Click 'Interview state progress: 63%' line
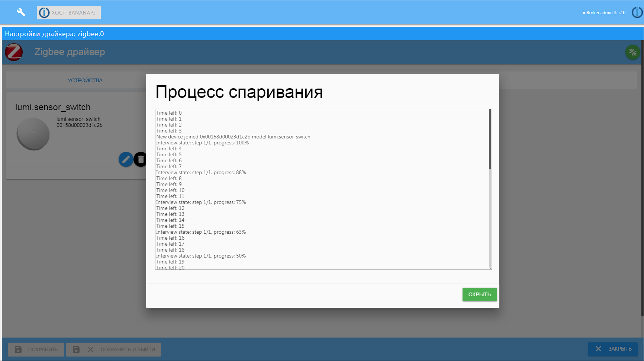644x361 pixels. point(201,232)
